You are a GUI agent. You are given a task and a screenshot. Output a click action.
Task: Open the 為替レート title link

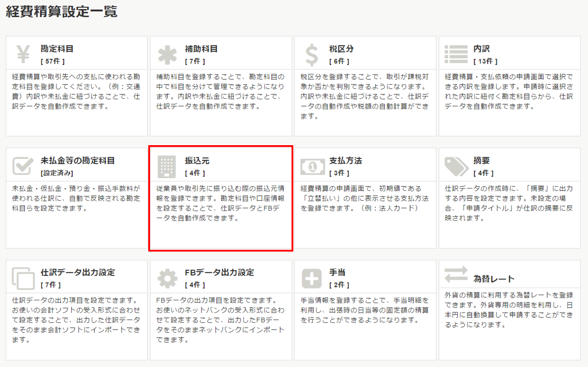pyautogui.click(x=494, y=279)
